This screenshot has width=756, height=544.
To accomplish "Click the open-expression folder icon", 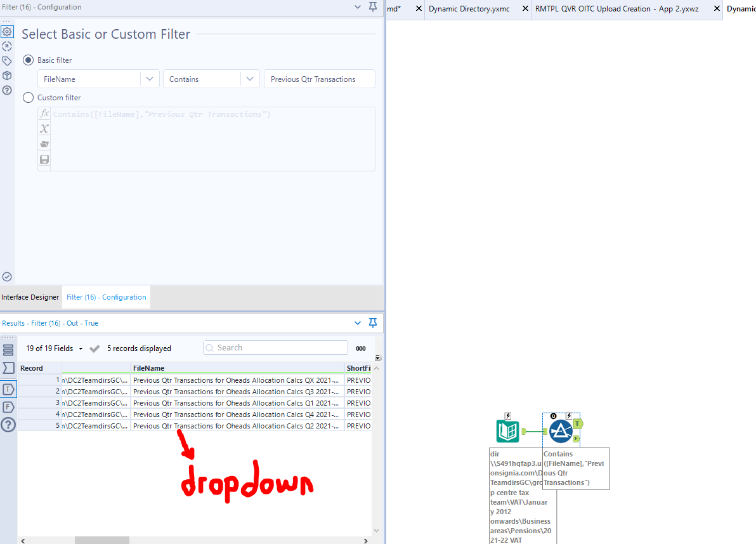I will click(44, 143).
